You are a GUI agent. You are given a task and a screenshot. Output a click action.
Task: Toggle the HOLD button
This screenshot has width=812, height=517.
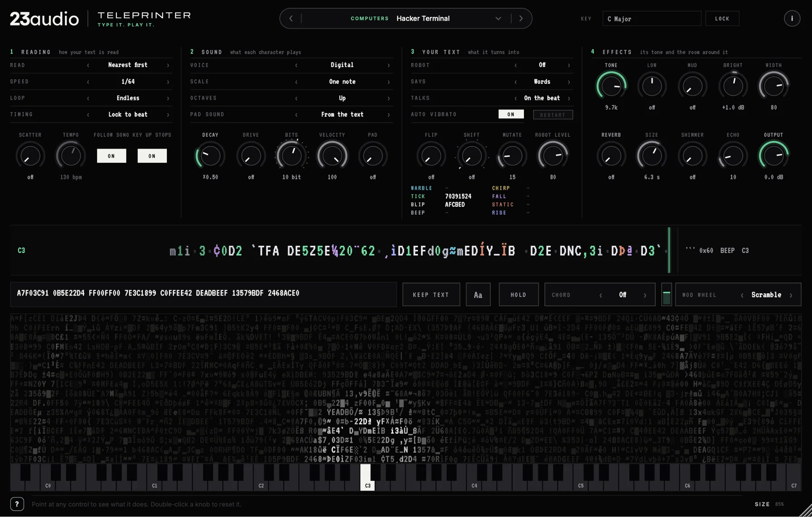click(x=519, y=295)
